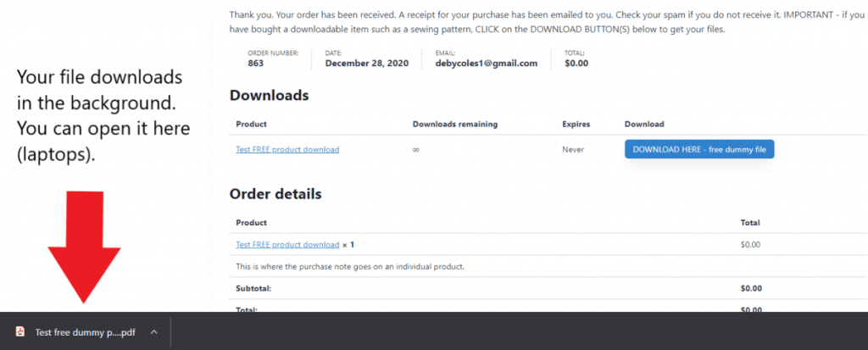Click the infinity symbol under Downloads remaining
868x350 pixels.
[x=415, y=149]
